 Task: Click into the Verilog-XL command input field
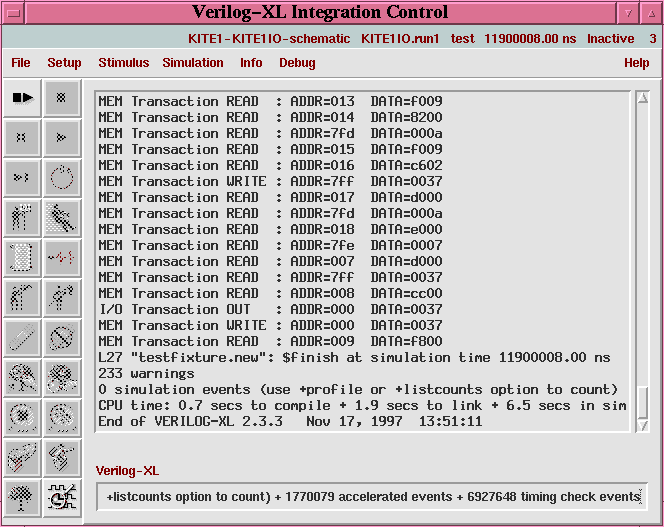click(x=371, y=496)
